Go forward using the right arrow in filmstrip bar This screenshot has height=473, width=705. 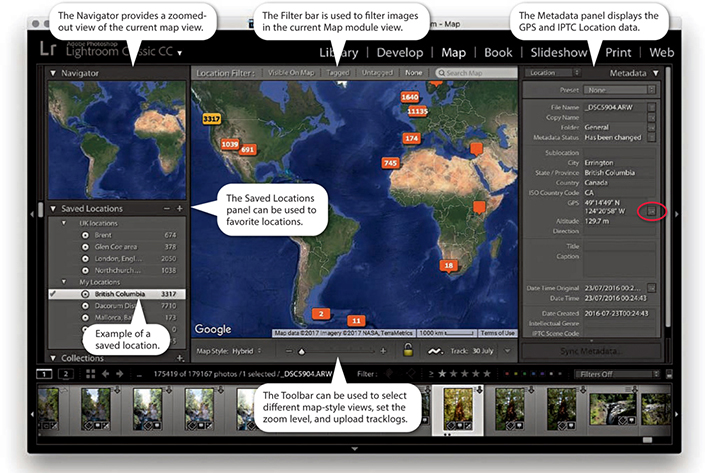pyautogui.click(x=120, y=374)
